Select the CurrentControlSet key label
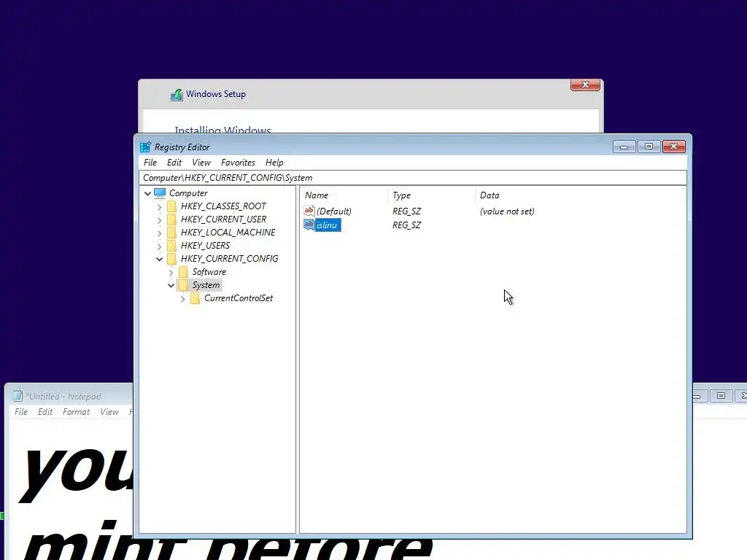Image resolution: width=747 pixels, height=560 pixels. point(239,298)
